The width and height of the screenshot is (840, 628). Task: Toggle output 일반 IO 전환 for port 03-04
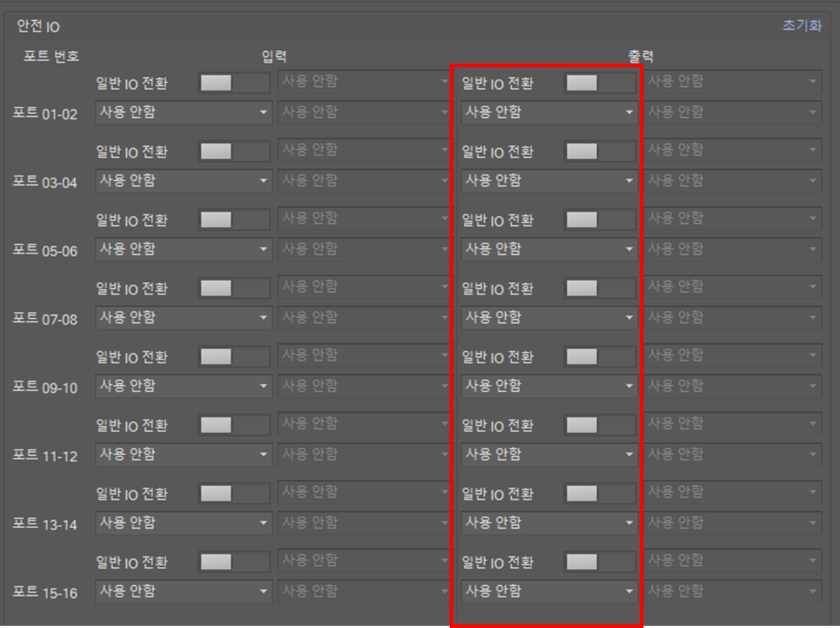(600, 151)
